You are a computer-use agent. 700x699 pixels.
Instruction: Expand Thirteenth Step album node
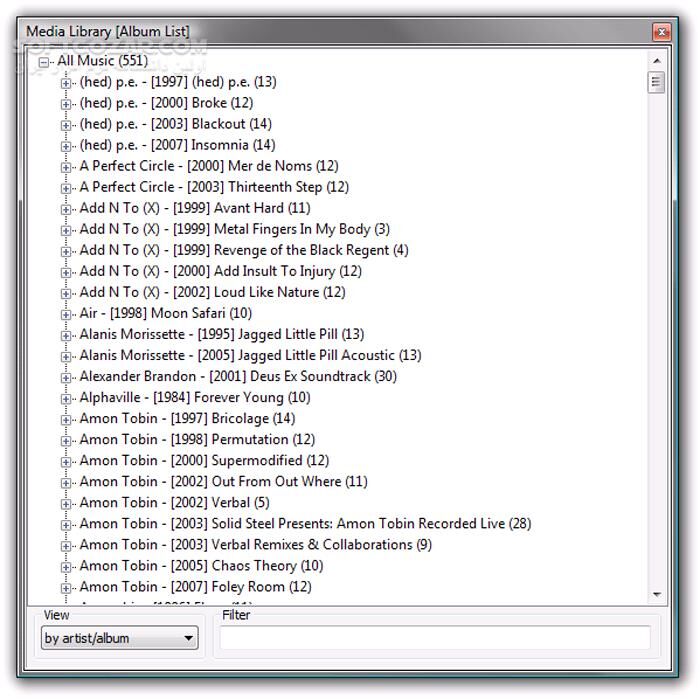pyautogui.click(x=66, y=188)
